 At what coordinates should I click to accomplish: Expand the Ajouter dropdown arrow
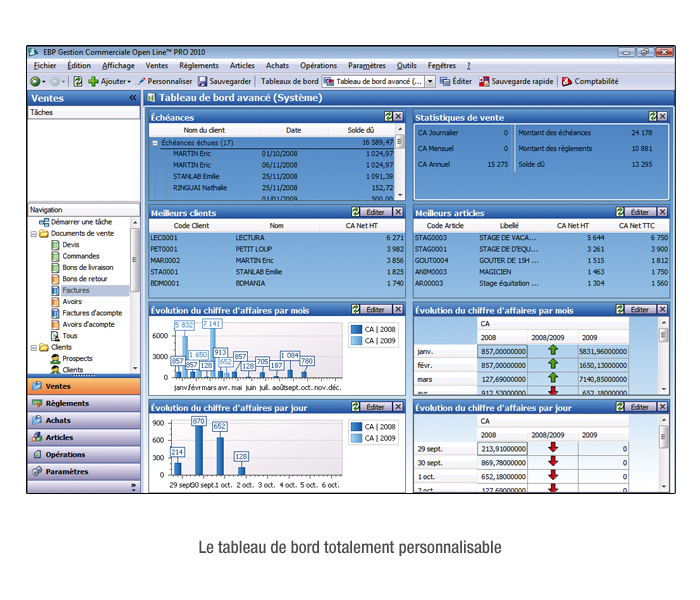(x=130, y=82)
